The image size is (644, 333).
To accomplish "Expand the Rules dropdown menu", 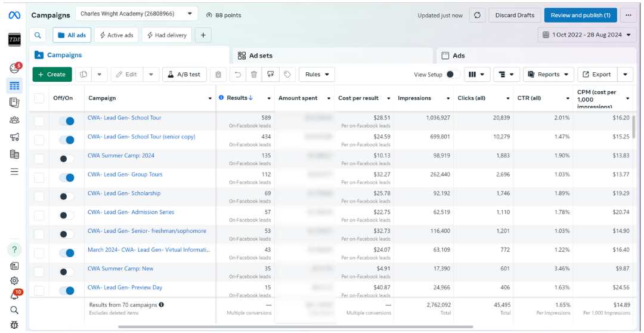I will click(317, 75).
